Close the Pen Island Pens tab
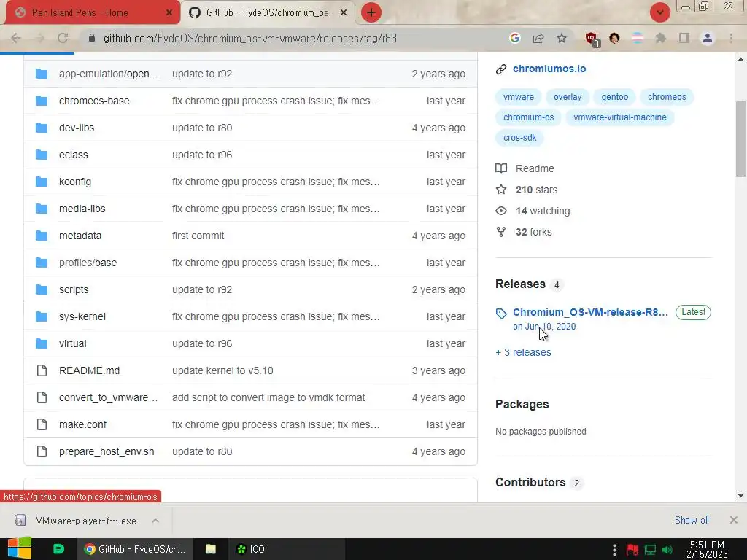The image size is (747, 560). pyautogui.click(x=169, y=13)
